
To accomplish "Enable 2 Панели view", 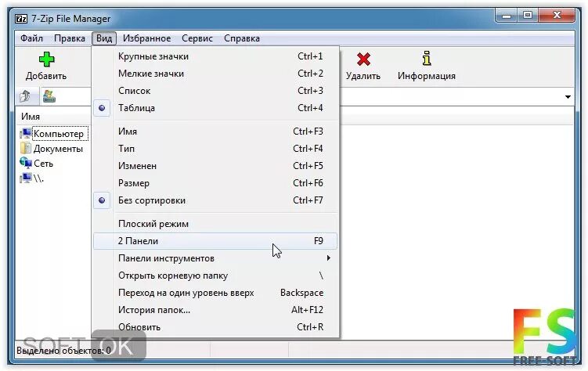I will coord(215,241).
